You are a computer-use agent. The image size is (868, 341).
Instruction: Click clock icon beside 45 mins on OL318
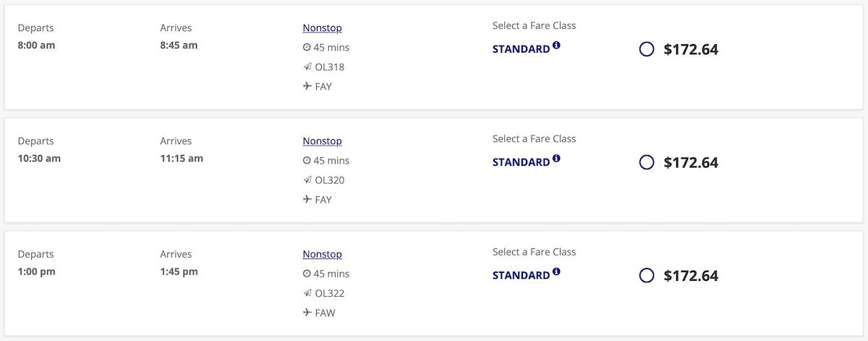click(x=307, y=48)
